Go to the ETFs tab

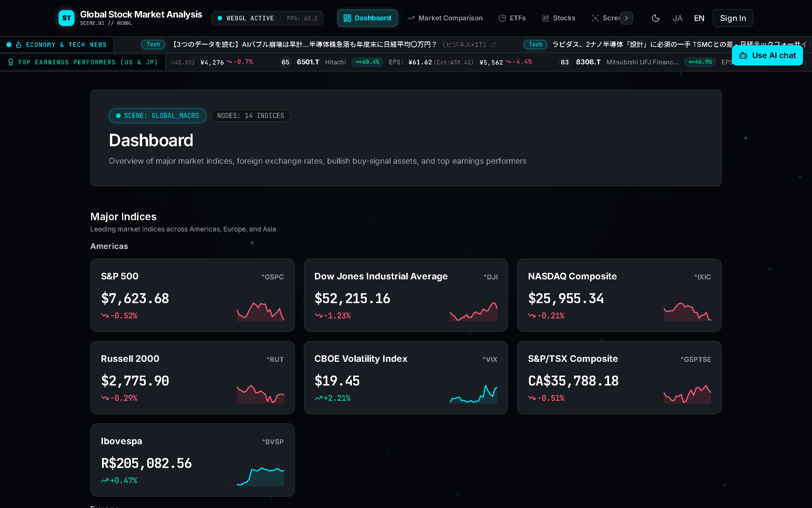click(x=512, y=18)
